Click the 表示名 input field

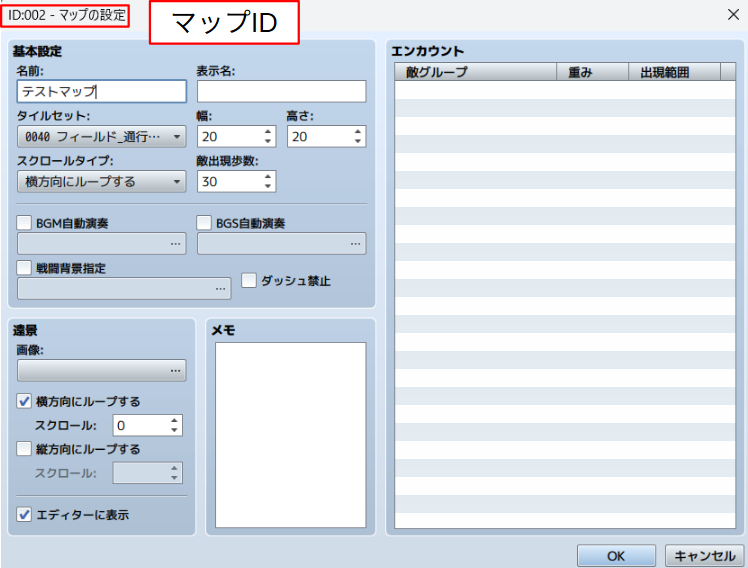click(x=281, y=91)
